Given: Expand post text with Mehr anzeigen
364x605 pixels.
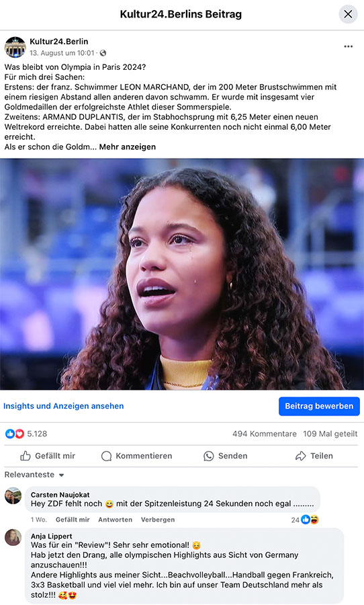Looking at the screenshot, I should pyautogui.click(x=127, y=147).
